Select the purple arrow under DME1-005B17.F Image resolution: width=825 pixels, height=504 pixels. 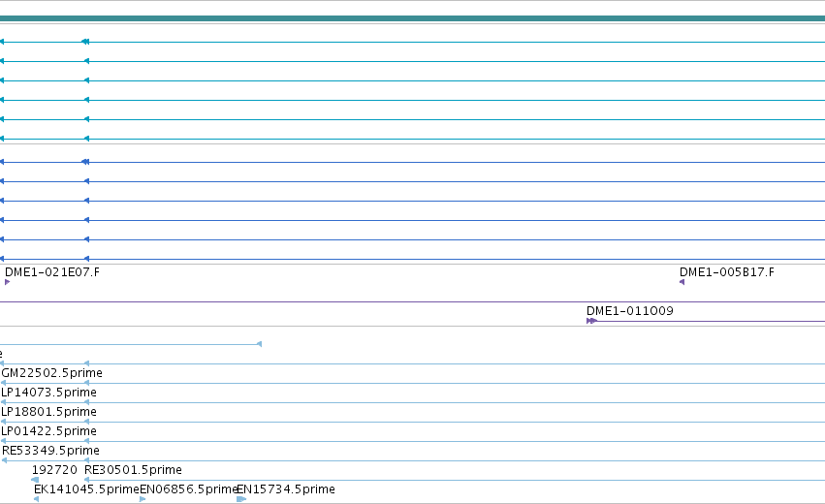(682, 282)
